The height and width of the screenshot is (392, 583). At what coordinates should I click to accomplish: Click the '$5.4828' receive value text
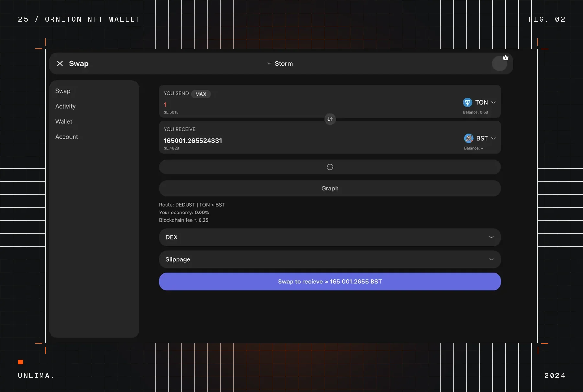click(171, 148)
